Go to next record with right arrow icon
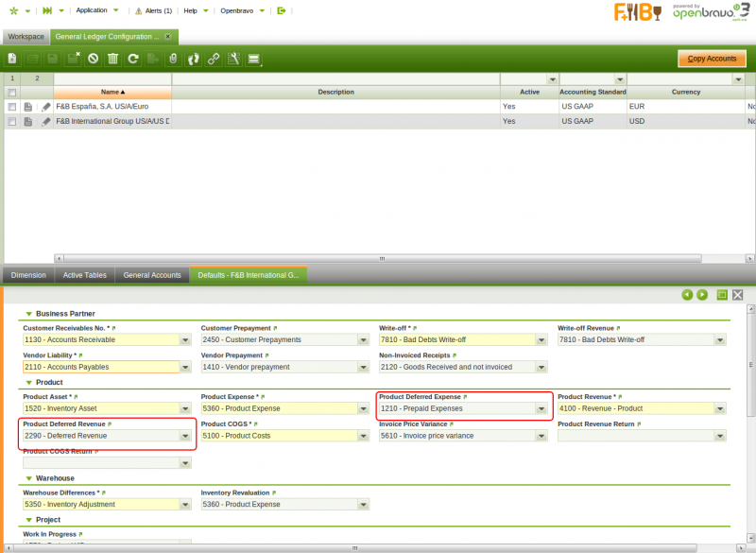 [x=702, y=295]
